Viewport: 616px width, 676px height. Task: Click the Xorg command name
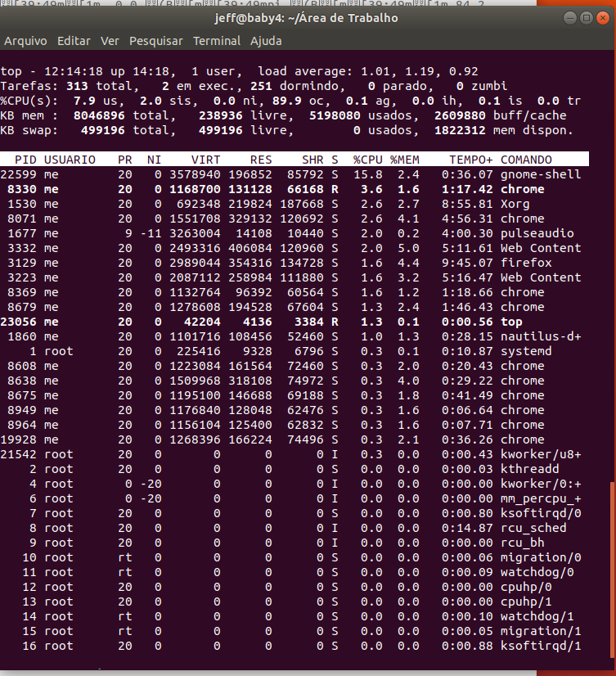[x=515, y=204]
